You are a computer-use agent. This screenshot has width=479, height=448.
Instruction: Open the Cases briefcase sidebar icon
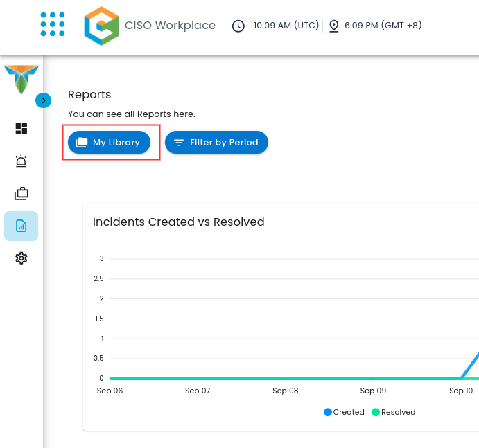(x=21, y=193)
